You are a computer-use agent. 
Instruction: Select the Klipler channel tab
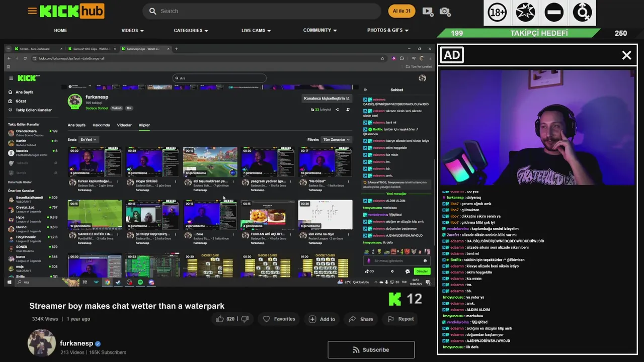pyautogui.click(x=144, y=125)
